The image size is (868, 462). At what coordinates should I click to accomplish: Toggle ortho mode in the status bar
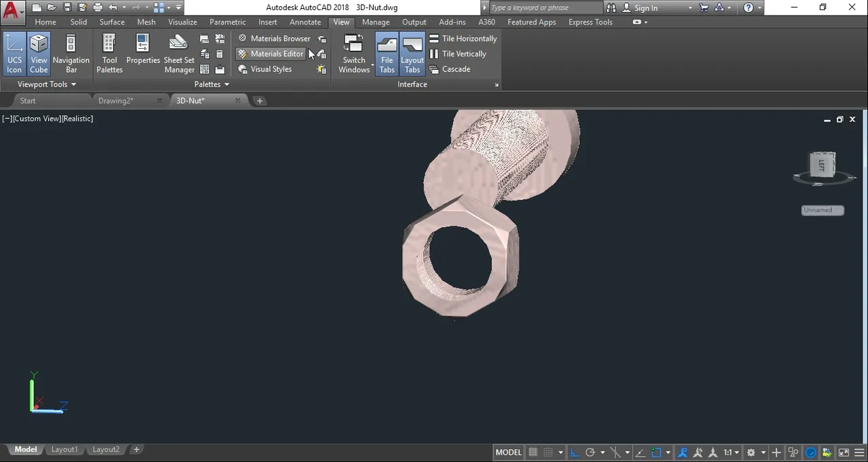[x=574, y=453]
